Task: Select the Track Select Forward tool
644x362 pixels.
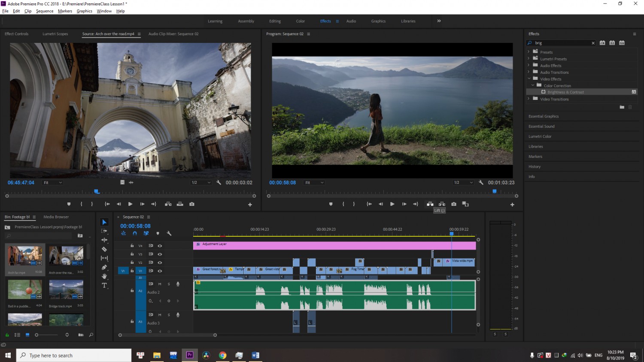Action: tap(104, 231)
